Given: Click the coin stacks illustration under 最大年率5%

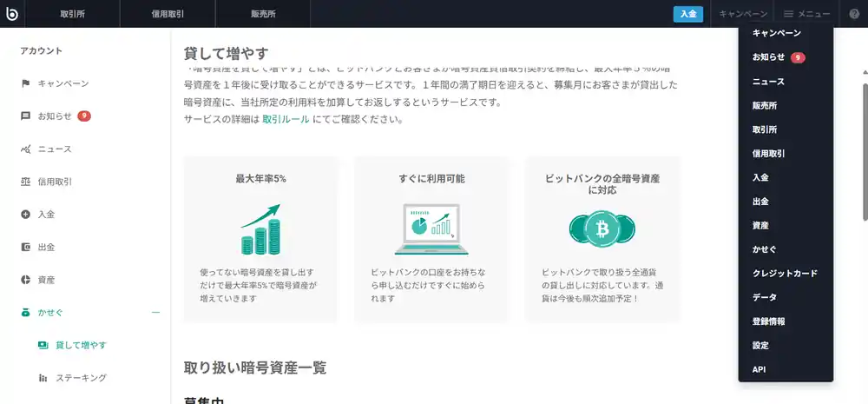Looking at the screenshot, I should pyautogui.click(x=260, y=229).
